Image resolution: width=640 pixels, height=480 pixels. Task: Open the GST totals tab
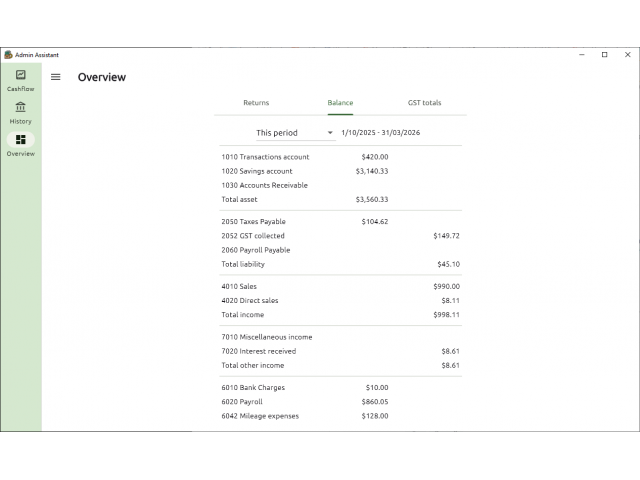coord(424,103)
